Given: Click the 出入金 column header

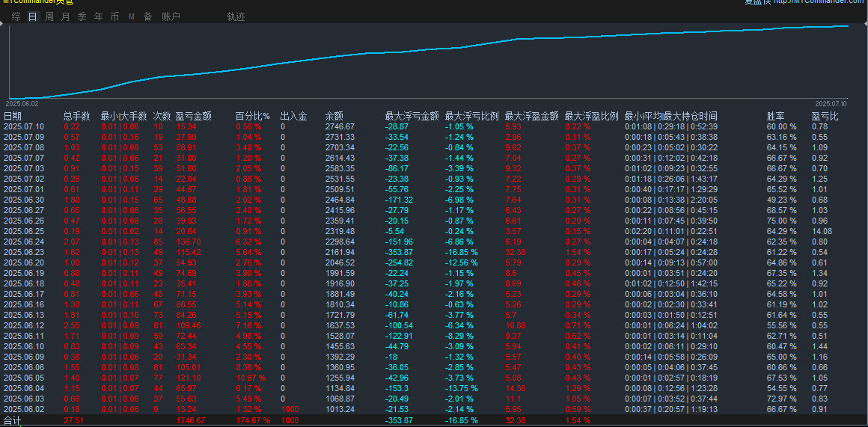Looking at the screenshot, I should pos(294,116).
